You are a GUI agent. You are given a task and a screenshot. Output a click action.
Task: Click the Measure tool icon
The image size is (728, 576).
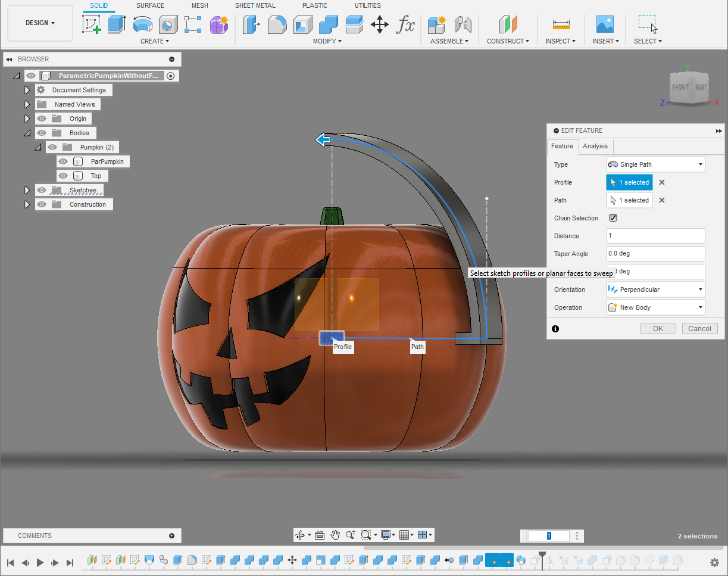[x=561, y=24]
